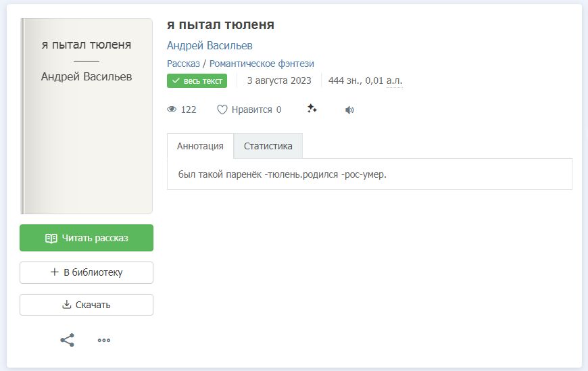This screenshot has width=588, height=371.
Task: Click the heart icon to like the story
Action: click(222, 109)
